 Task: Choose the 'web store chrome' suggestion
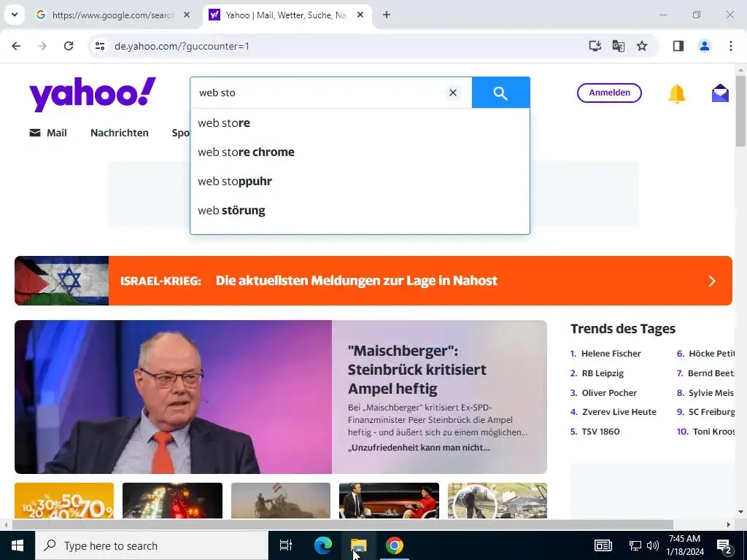pyautogui.click(x=360, y=152)
